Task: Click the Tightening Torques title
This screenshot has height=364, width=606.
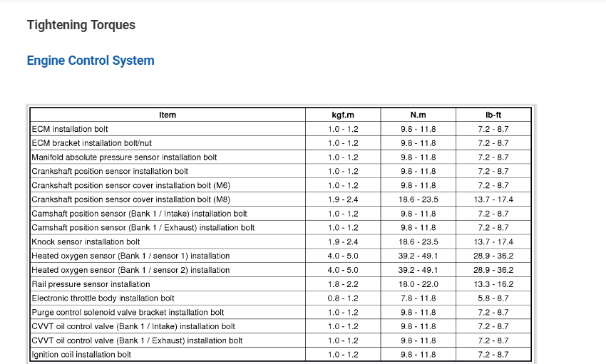Action: (x=81, y=26)
